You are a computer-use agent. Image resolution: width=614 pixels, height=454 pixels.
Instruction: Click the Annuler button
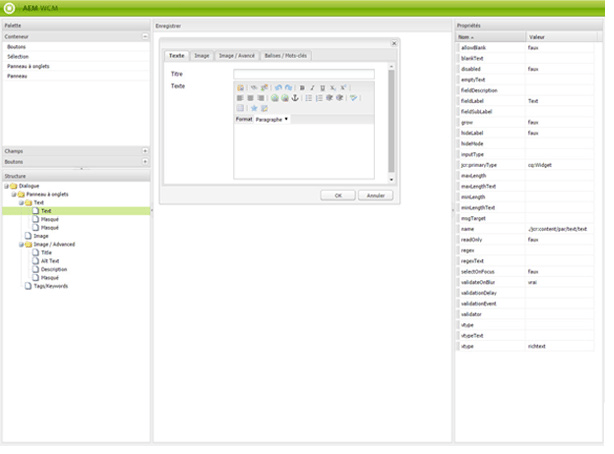[376, 195]
